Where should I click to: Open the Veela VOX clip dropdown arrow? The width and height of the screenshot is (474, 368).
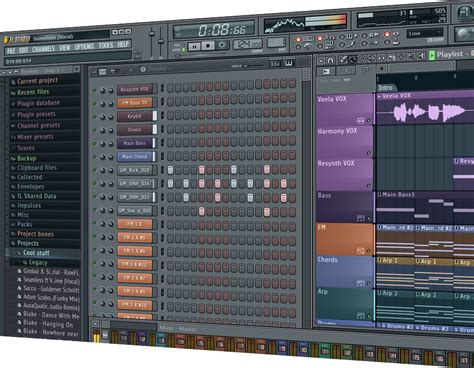(x=379, y=96)
